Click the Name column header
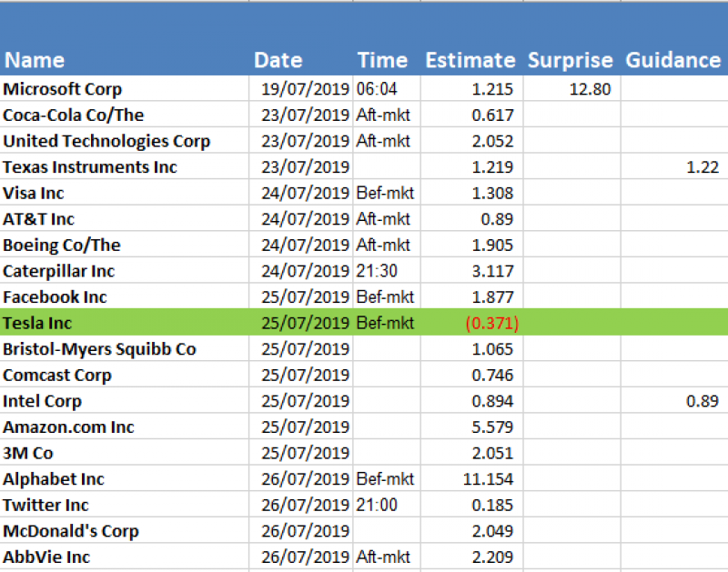The width and height of the screenshot is (728, 572). tap(35, 60)
